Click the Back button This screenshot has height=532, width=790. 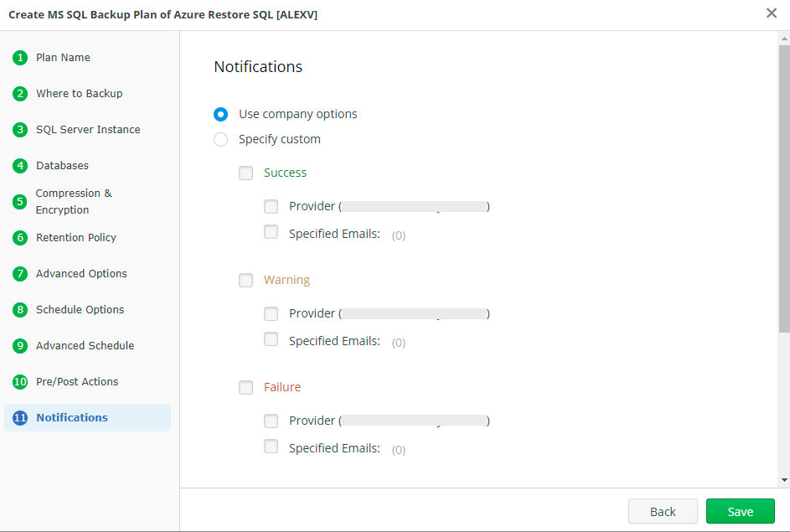(x=663, y=511)
